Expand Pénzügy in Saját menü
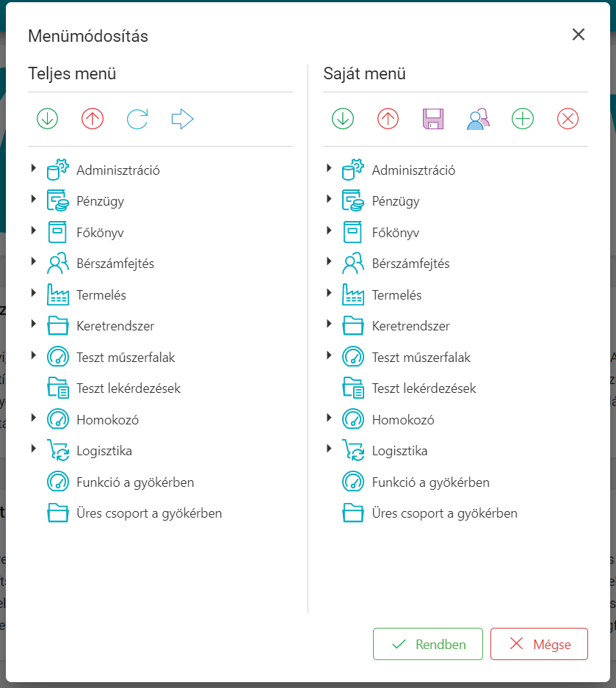Screen dimensions: 616x688 point(329,200)
